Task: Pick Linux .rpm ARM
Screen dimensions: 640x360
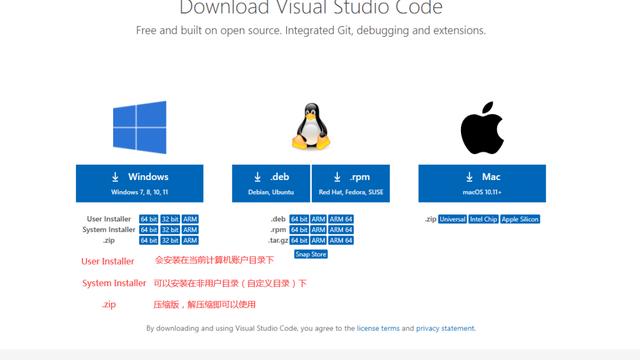Action: click(x=318, y=230)
